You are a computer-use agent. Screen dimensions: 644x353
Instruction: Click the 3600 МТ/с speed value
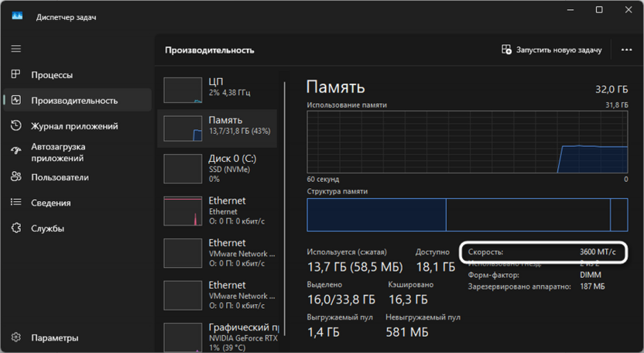[x=598, y=252]
